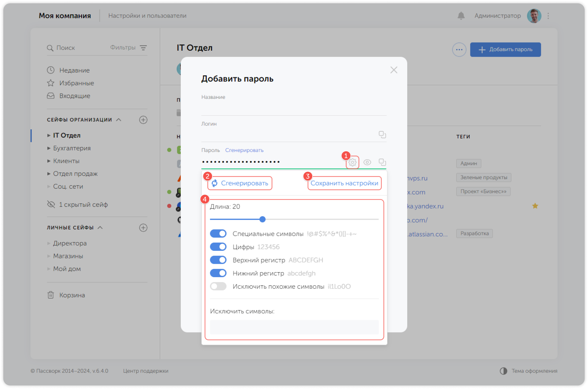Collapse the Сейфы организации section
The image size is (588, 389).
pyautogui.click(x=119, y=120)
